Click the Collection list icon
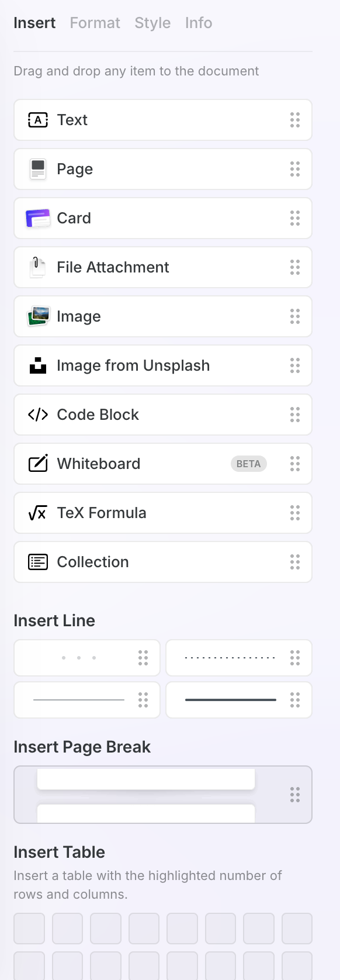This screenshot has height=980, width=340. point(37,562)
